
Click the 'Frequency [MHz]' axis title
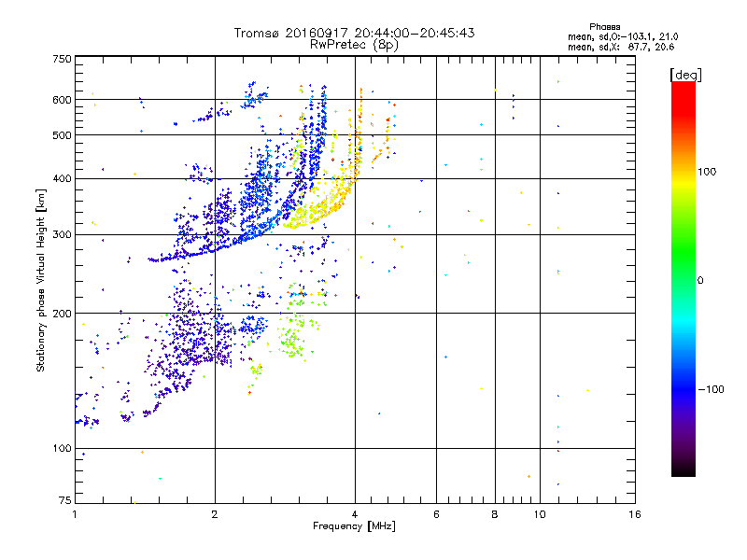(354, 526)
